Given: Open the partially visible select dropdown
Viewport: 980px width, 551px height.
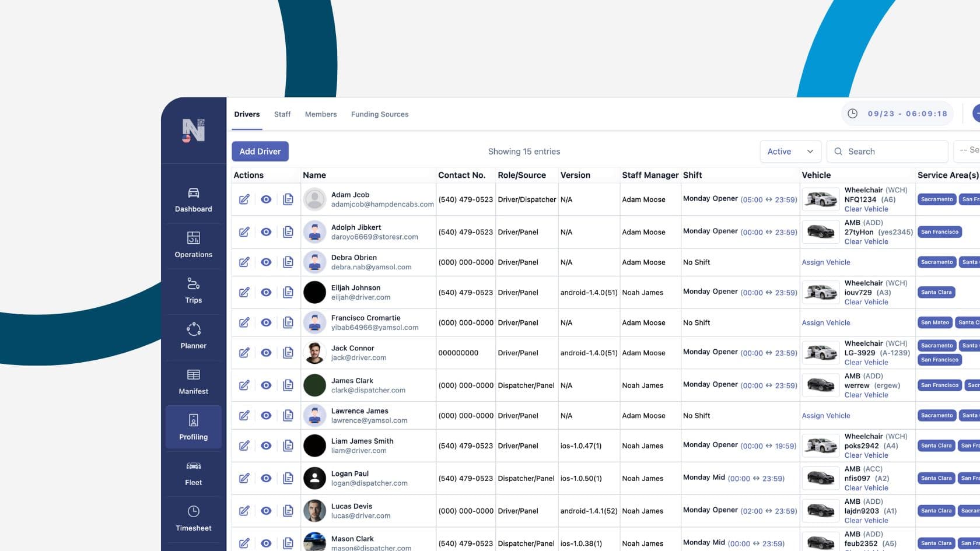Looking at the screenshot, I should (968, 150).
